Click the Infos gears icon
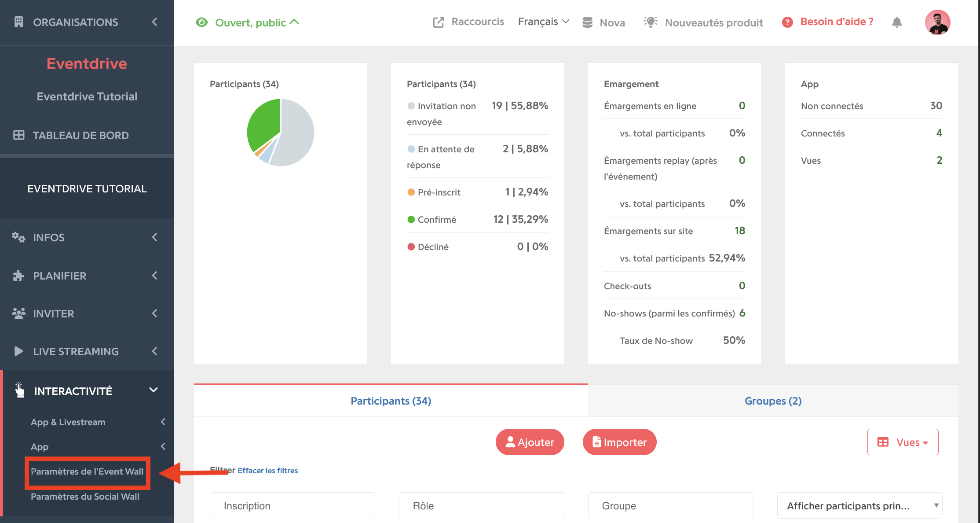 (18, 237)
